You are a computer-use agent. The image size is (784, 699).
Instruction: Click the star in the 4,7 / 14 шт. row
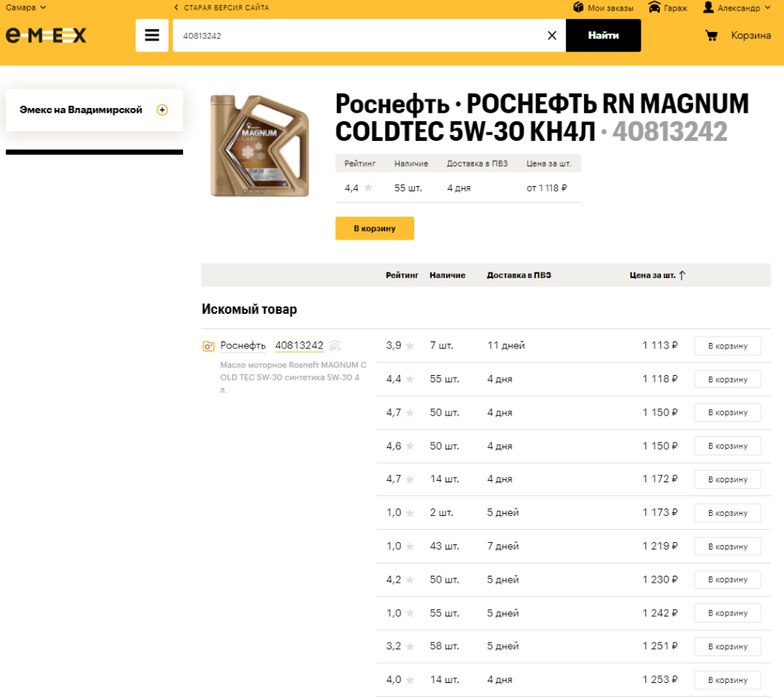(410, 479)
